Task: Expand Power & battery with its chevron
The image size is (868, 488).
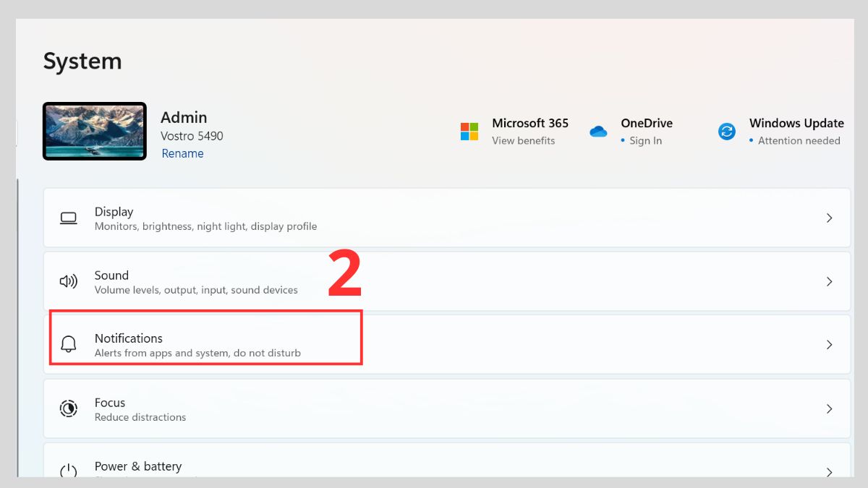Action: pyautogui.click(x=829, y=471)
